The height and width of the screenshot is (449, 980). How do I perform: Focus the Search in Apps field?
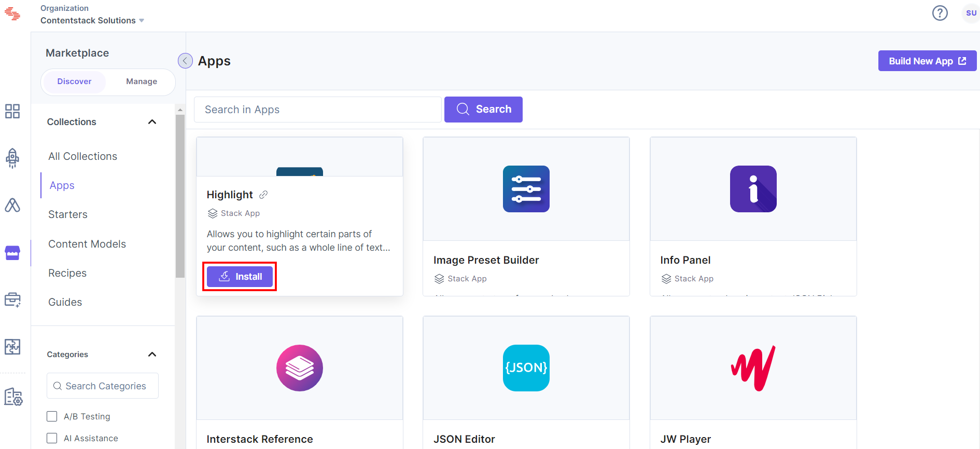[x=318, y=110]
